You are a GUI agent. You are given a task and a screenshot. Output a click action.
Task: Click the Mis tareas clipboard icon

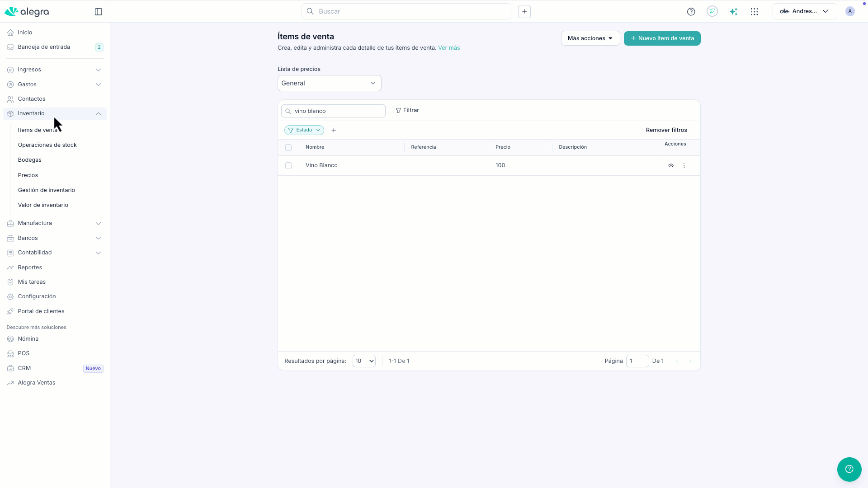point(10,282)
